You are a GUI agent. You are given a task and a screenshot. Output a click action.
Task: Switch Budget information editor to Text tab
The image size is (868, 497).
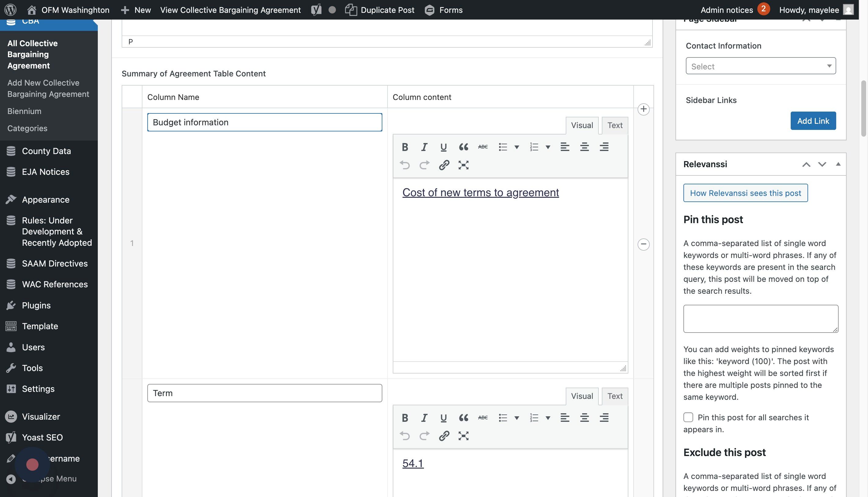click(615, 125)
